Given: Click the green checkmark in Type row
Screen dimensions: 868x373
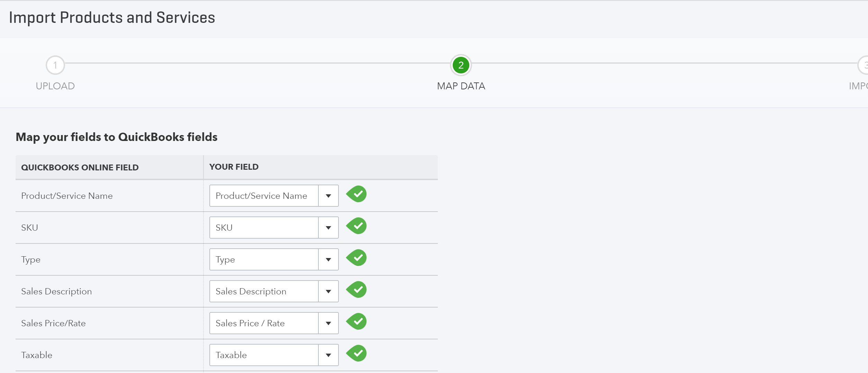Looking at the screenshot, I should coord(356,258).
